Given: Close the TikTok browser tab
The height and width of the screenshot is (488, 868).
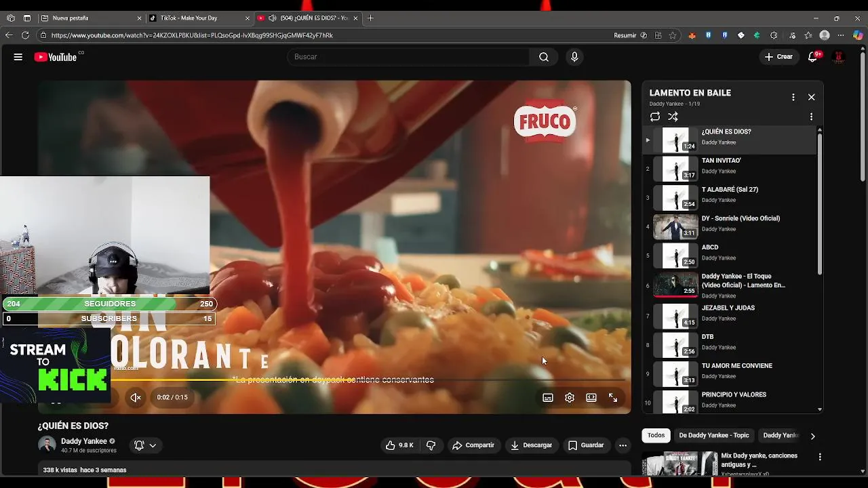Looking at the screenshot, I should point(248,18).
